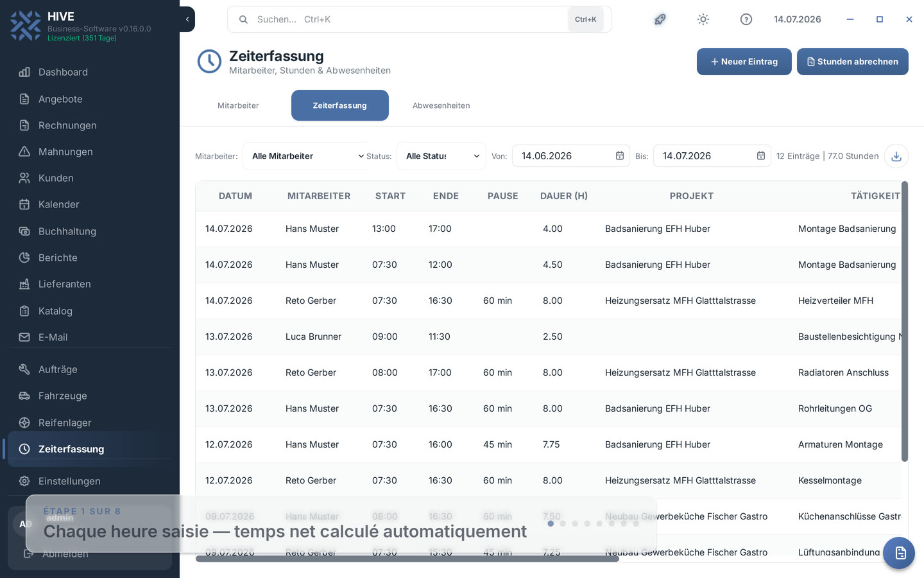Viewport: 924px width, 578px height.
Task: Expand the Alle Status dropdown
Action: (x=441, y=156)
